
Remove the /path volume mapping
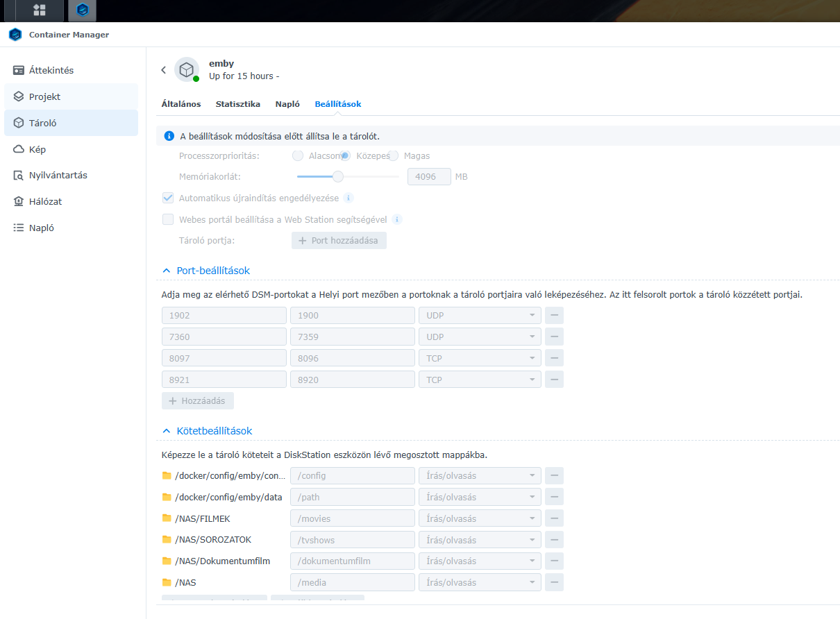point(554,498)
